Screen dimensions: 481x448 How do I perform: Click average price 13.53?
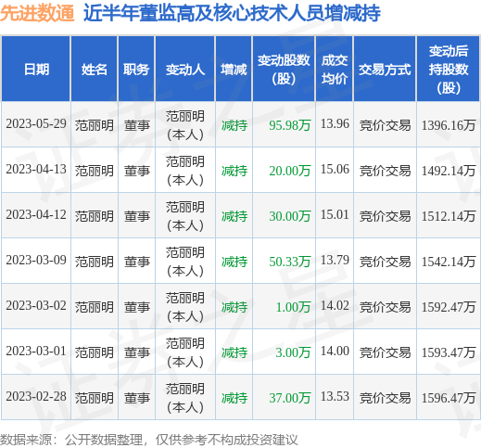(335, 397)
